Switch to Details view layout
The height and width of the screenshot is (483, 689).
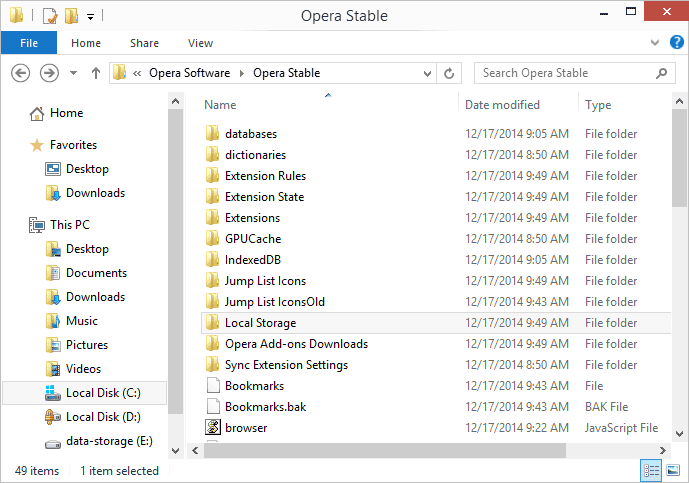651,471
